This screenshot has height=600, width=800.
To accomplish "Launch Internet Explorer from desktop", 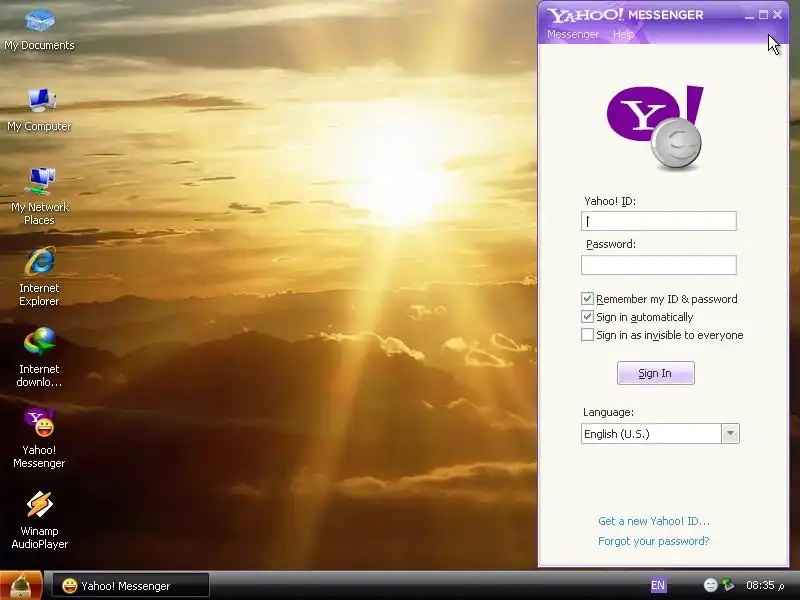I will (x=39, y=277).
